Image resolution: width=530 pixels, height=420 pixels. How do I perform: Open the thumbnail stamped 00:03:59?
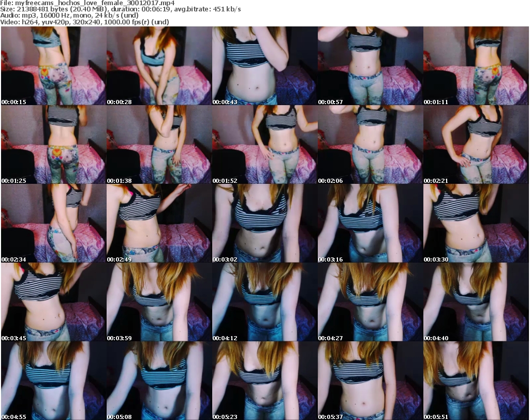point(159,302)
